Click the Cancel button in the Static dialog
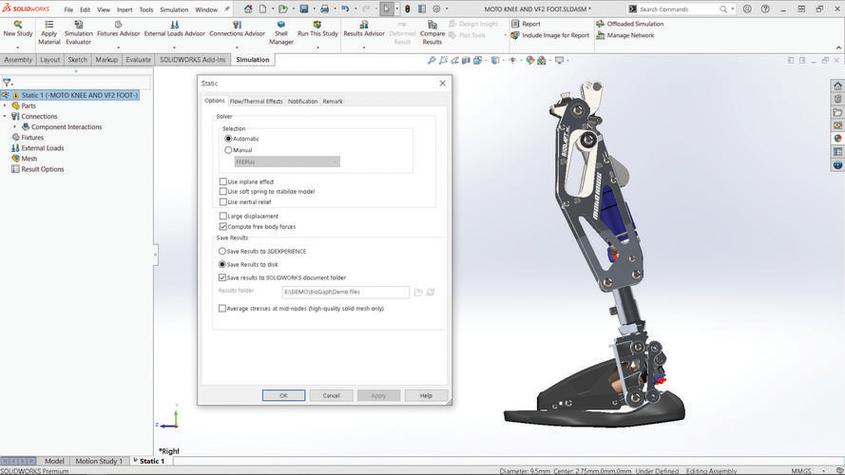Image resolution: width=845 pixels, height=475 pixels. pos(331,395)
